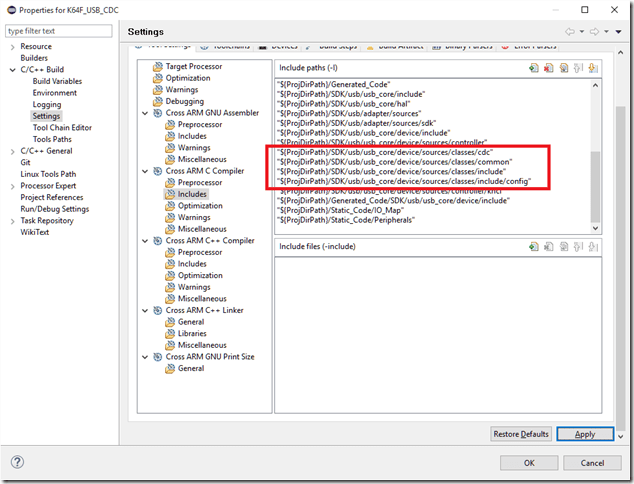Select Tools Paths in left tree
The image size is (634, 484).
tap(52, 139)
